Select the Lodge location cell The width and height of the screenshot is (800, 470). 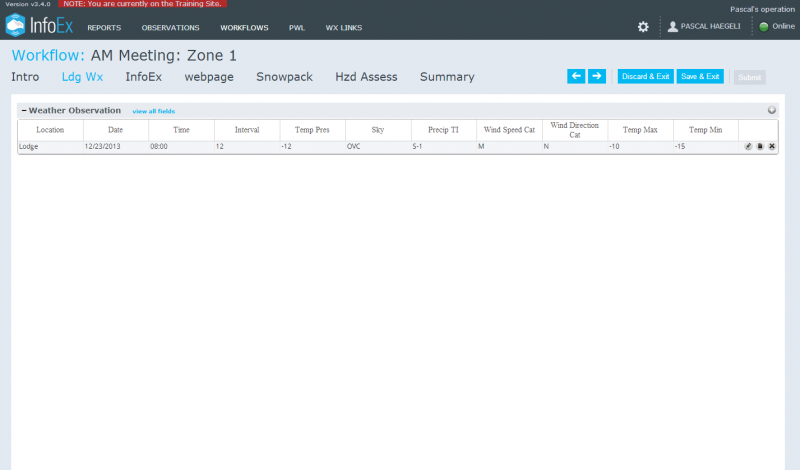coord(51,146)
